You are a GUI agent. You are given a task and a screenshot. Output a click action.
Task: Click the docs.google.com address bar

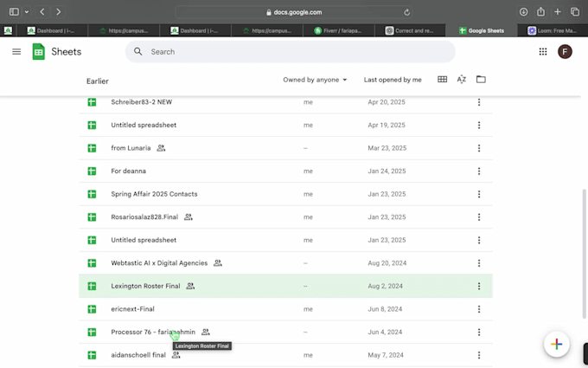(x=294, y=12)
